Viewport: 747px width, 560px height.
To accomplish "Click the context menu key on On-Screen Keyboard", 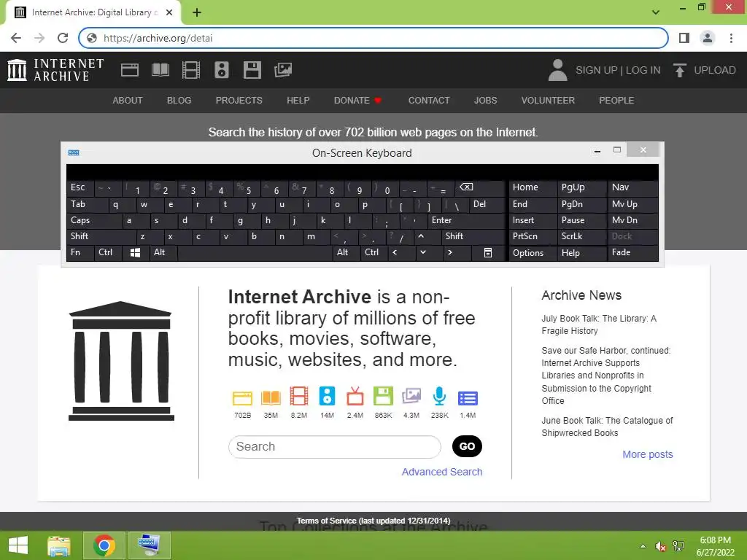I will pos(488,253).
